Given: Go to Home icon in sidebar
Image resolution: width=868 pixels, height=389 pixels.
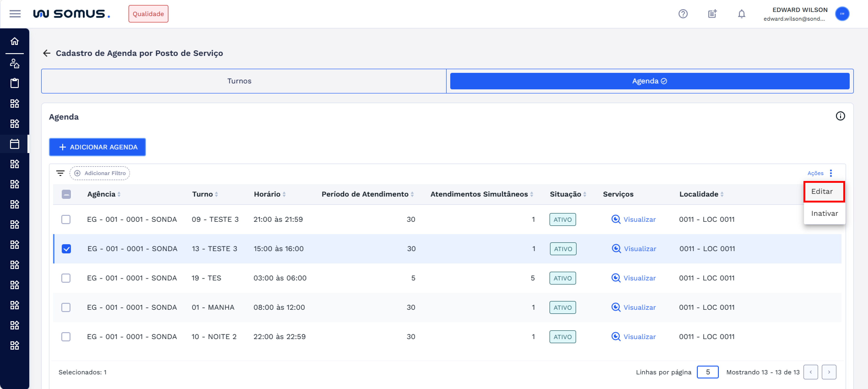Looking at the screenshot, I should click(14, 41).
